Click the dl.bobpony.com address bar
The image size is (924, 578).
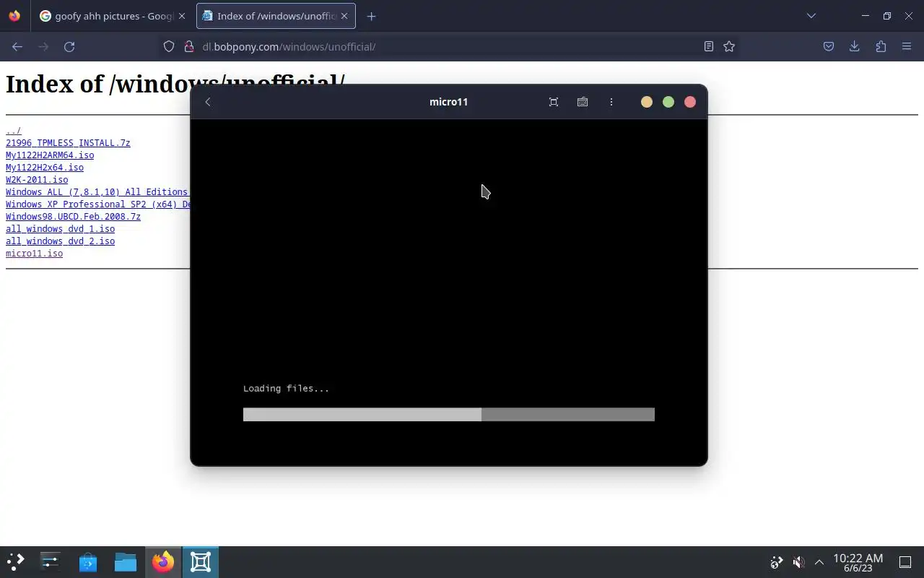tap(448, 46)
